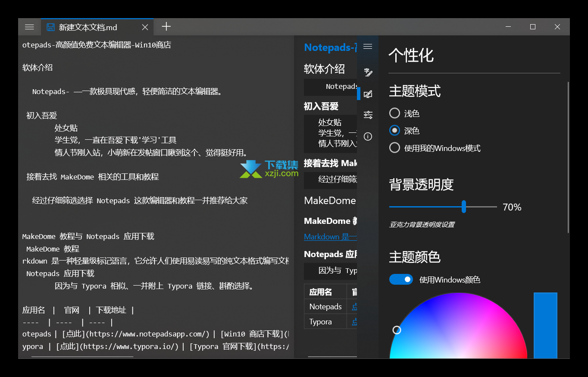Click the 'Notepads 应用' heading in preview pane
The width and height of the screenshot is (588, 377).
tap(330, 254)
